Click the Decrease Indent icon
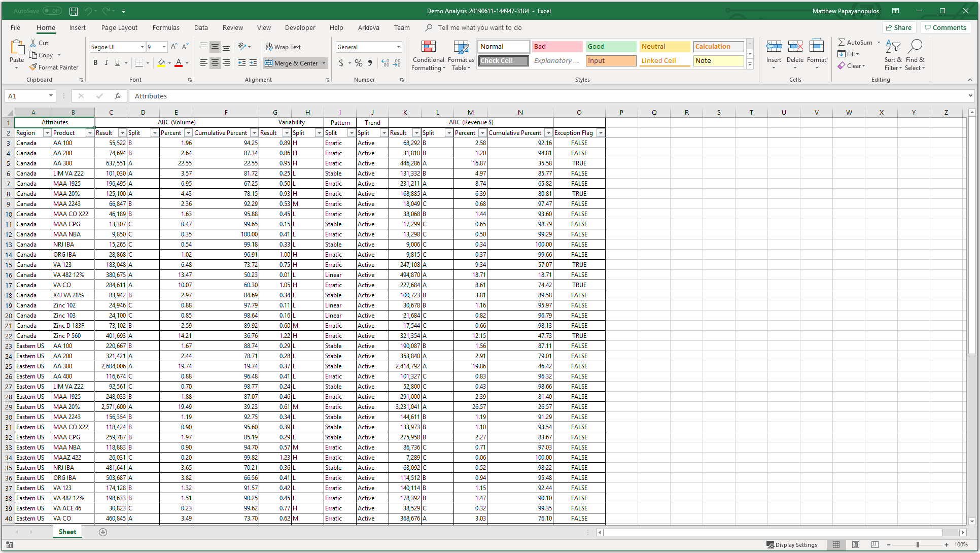The width and height of the screenshot is (980, 553). [x=242, y=63]
